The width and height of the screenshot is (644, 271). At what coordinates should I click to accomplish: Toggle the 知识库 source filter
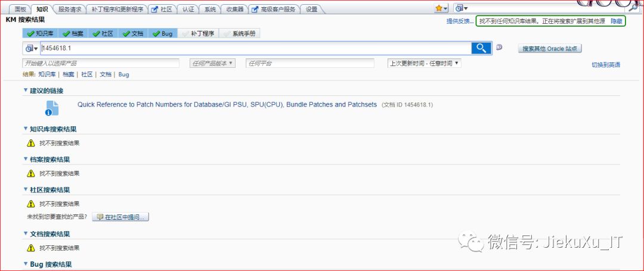click(41, 33)
